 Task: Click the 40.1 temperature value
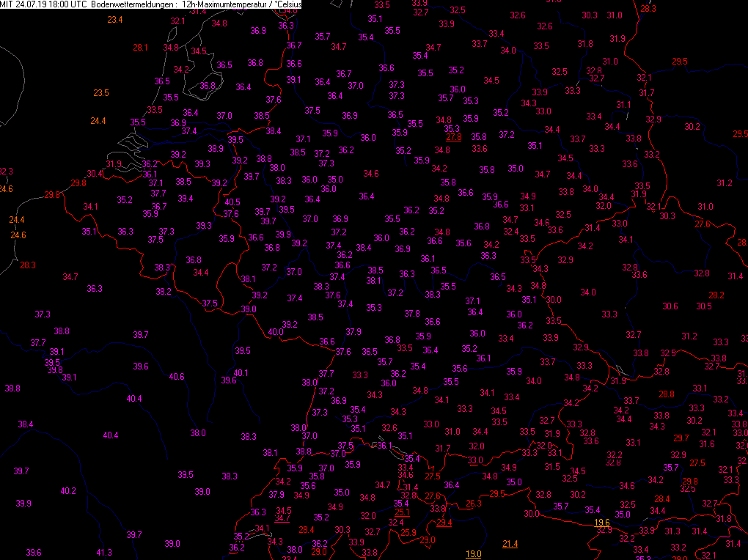[x=241, y=373]
